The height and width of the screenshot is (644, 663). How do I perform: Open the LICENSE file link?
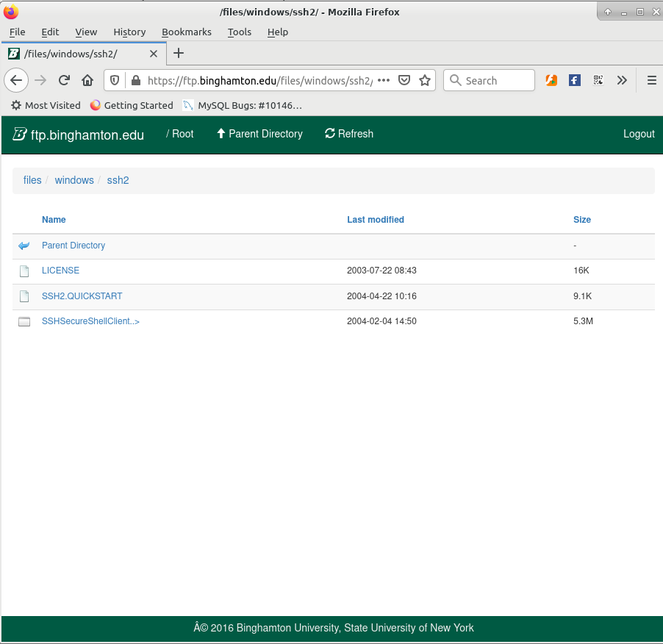[60, 271]
